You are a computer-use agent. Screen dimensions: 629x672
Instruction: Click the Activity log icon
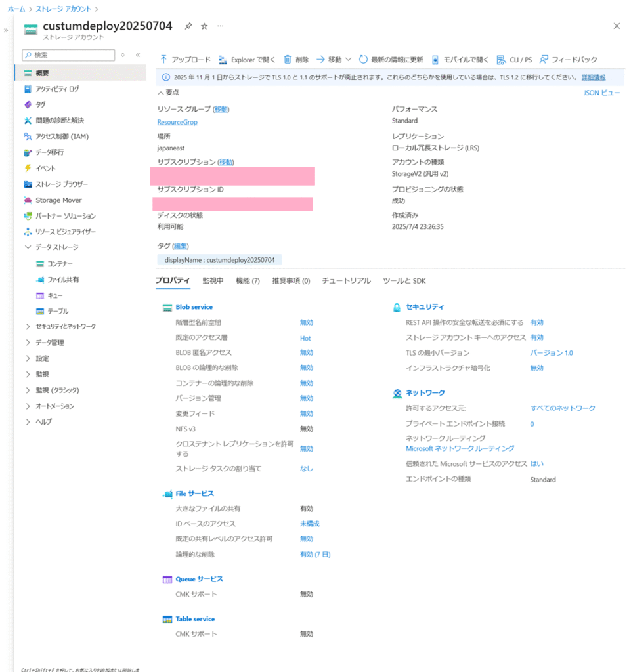pyautogui.click(x=28, y=89)
